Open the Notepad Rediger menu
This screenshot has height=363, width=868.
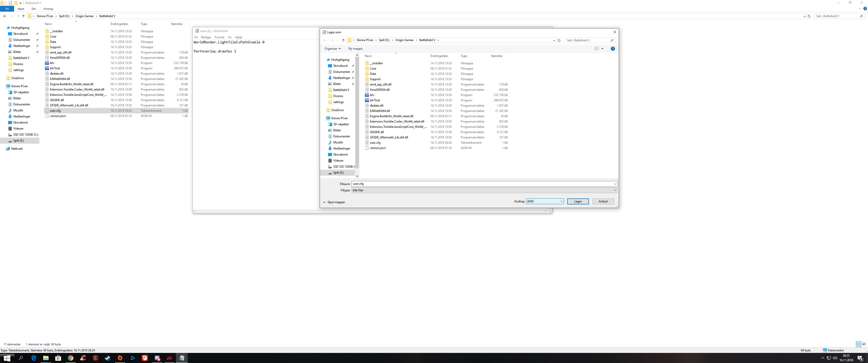206,37
